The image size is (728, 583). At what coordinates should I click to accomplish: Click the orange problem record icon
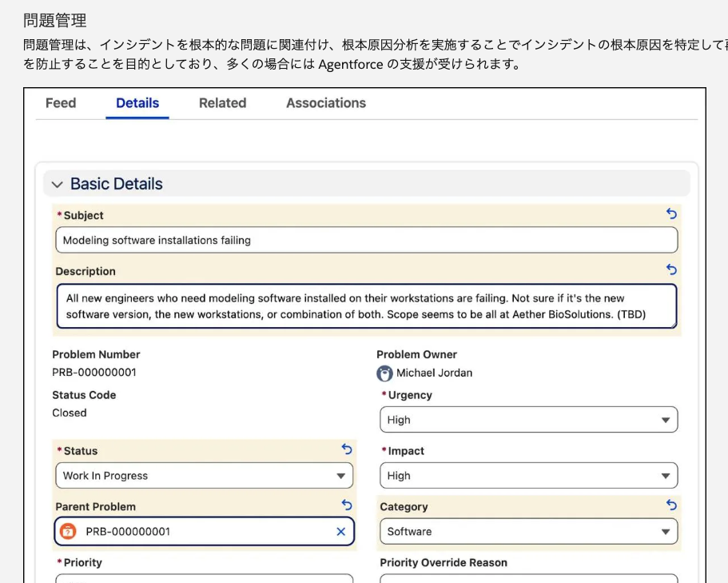point(69,532)
